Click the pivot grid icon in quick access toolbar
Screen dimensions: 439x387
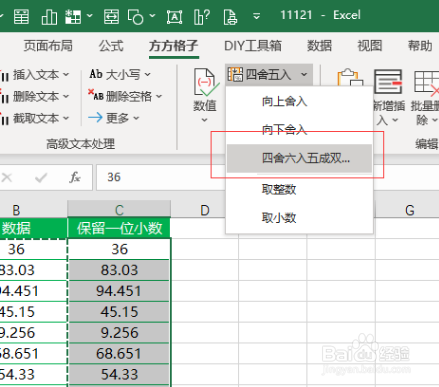[73, 16]
